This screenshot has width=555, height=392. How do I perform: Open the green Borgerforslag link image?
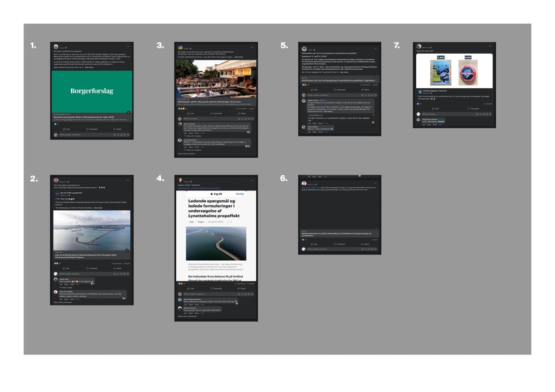pyautogui.click(x=93, y=91)
